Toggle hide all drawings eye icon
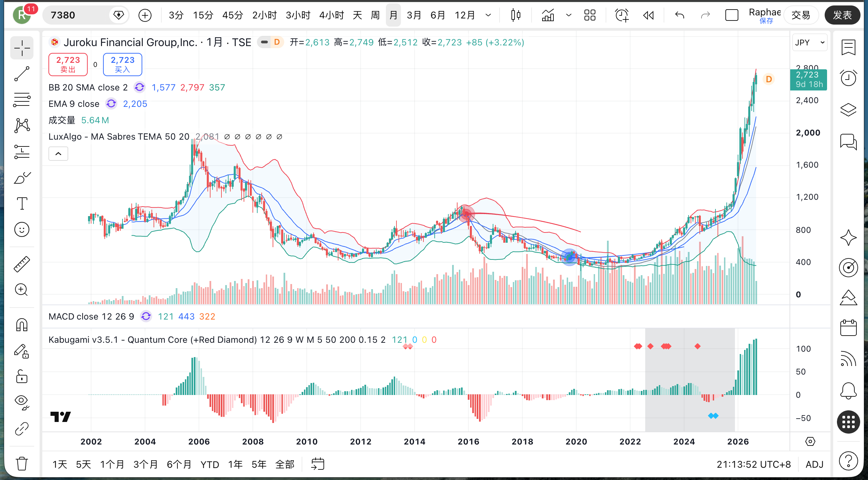The image size is (868, 480). (x=22, y=403)
